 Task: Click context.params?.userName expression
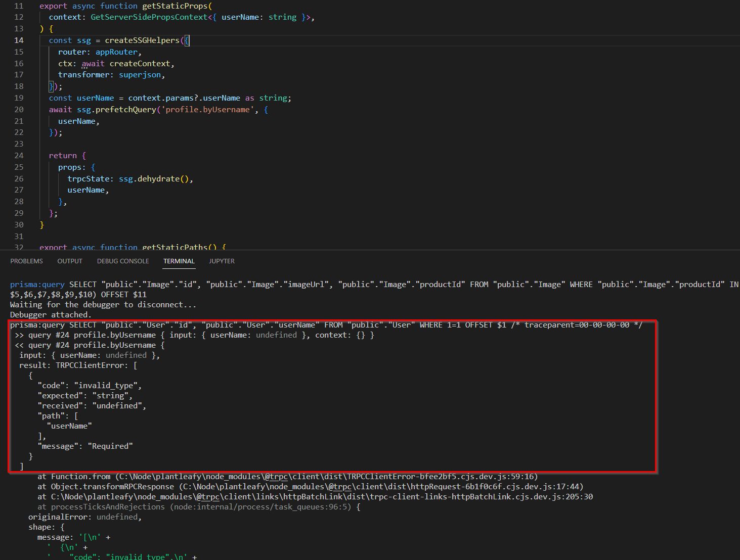184,98
